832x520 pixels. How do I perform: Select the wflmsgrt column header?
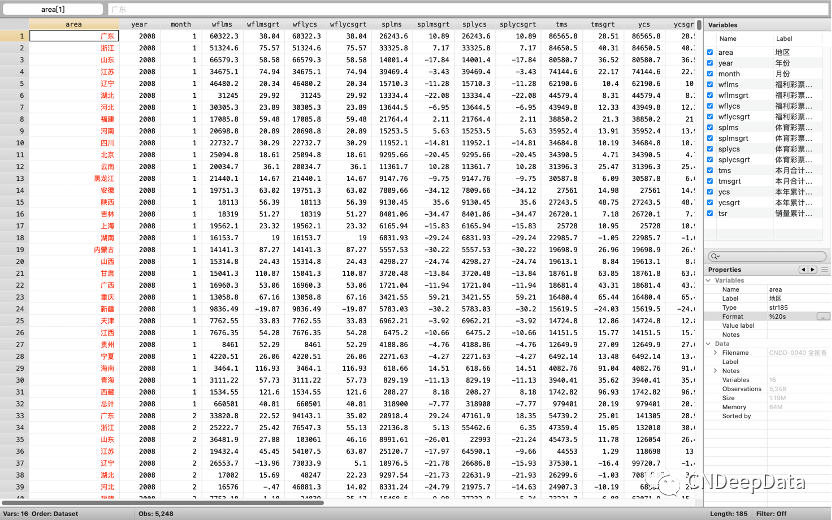[263, 24]
